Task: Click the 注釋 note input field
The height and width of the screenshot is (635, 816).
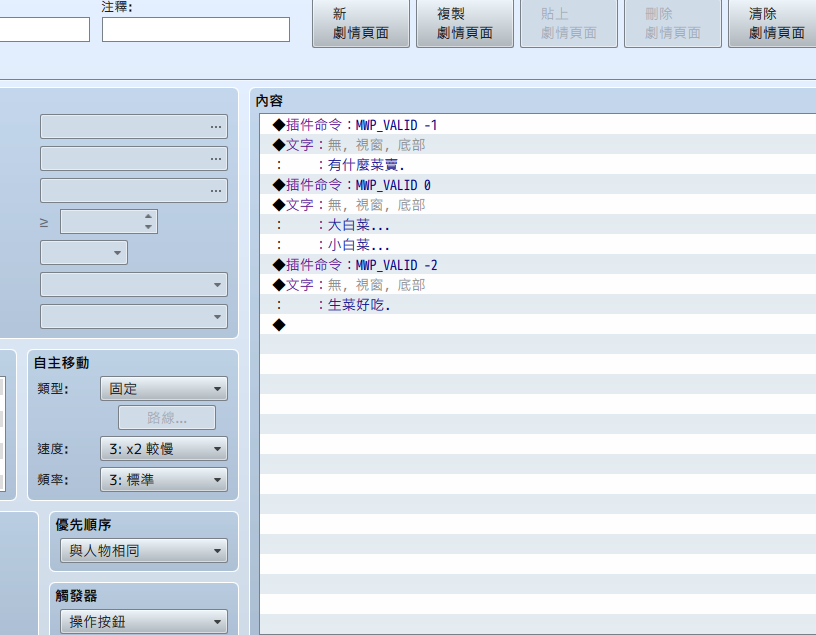Action: click(x=196, y=30)
